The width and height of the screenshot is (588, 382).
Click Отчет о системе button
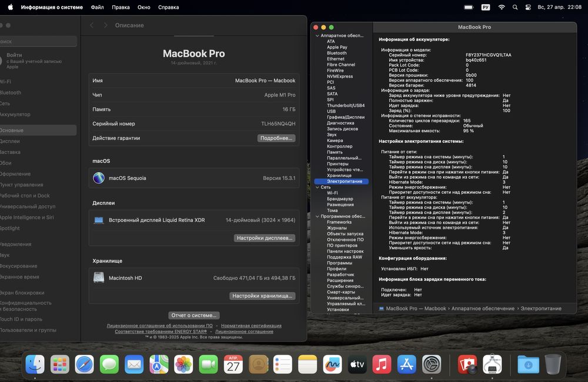pyautogui.click(x=194, y=315)
